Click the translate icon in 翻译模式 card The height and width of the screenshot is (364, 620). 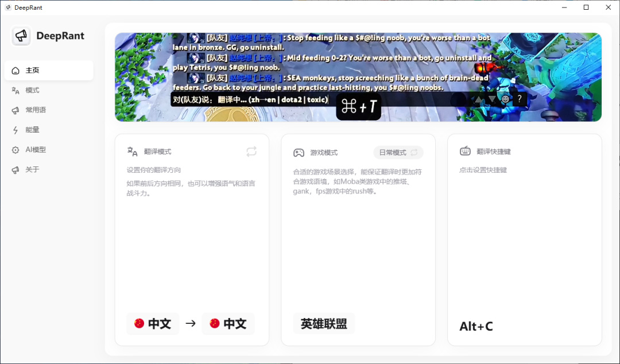[x=132, y=152]
